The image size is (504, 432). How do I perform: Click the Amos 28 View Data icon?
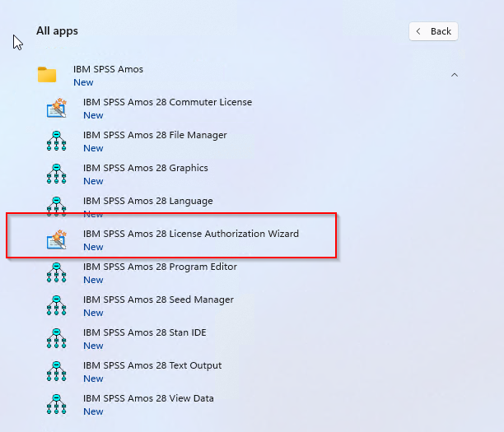57,405
